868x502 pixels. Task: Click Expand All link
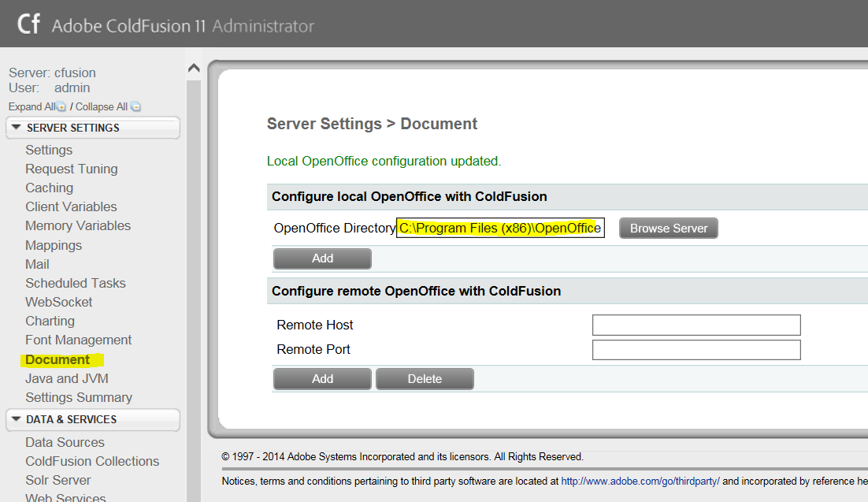tap(32, 107)
